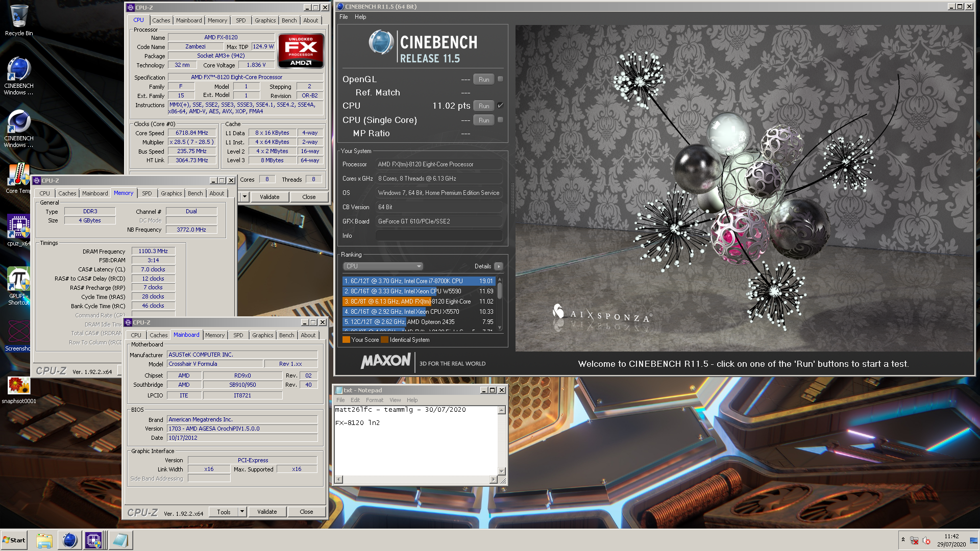
Task: Open Tools dropdown arrow in Mainboard CPU-Z window
Action: 242,512
